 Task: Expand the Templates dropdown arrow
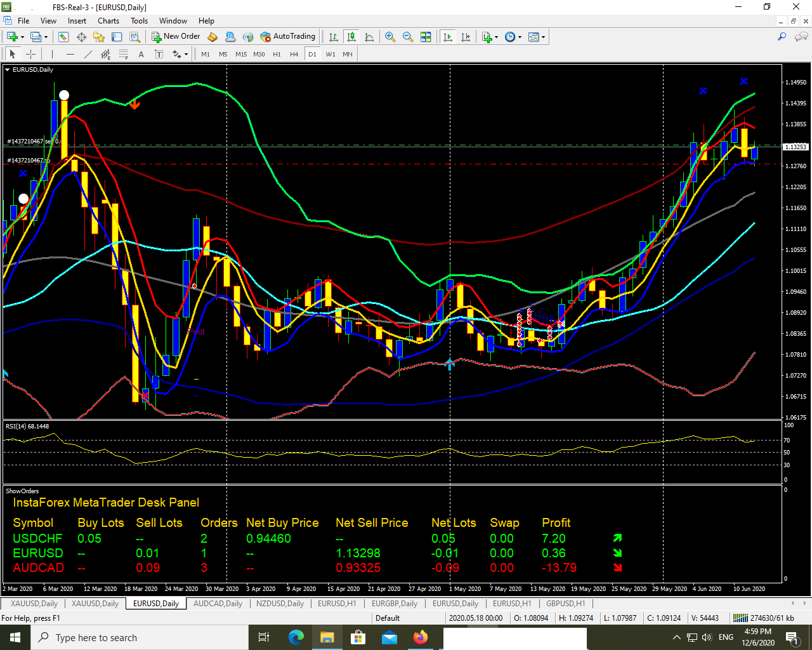[x=543, y=37]
